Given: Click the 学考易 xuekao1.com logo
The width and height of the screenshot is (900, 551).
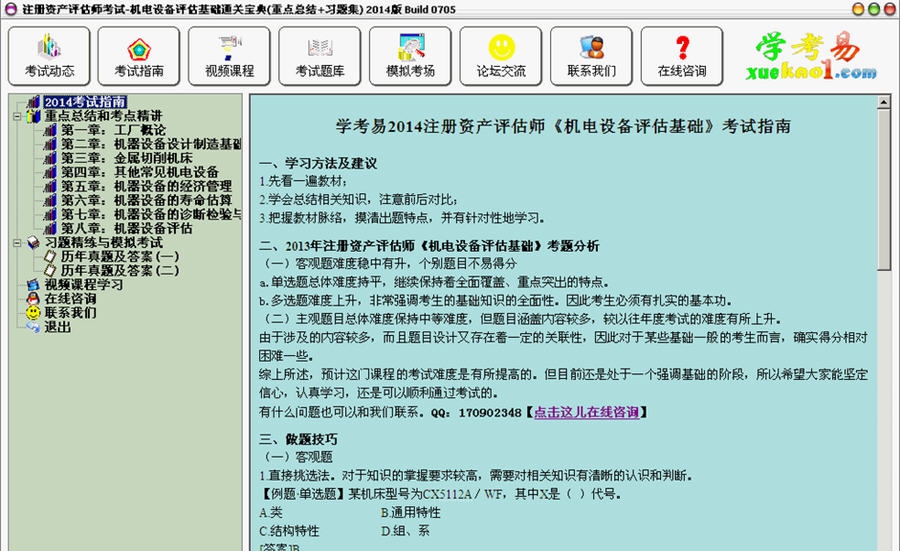Looking at the screenshot, I should pos(811,56).
